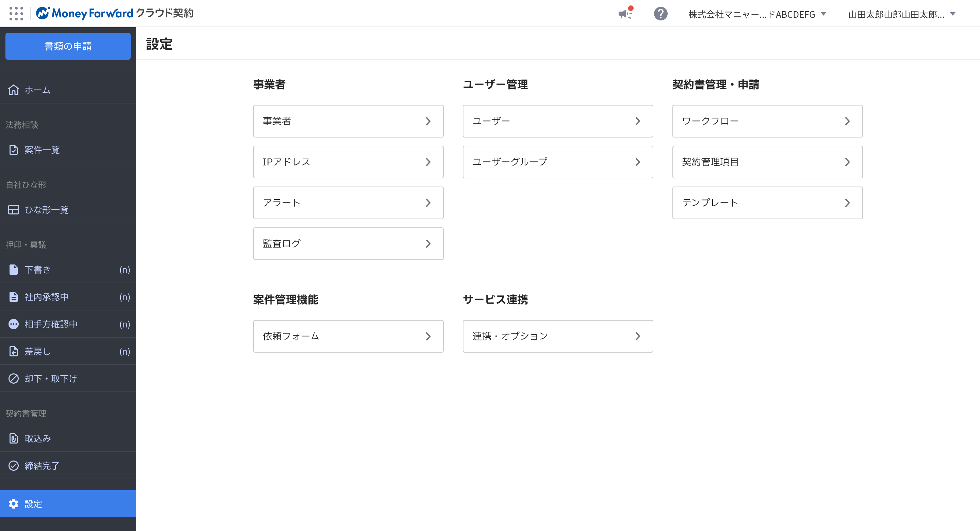Open 相手方確認中 in the sidebar
Image resolution: width=980 pixels, height=531 pixels.
tap(68, 324)
